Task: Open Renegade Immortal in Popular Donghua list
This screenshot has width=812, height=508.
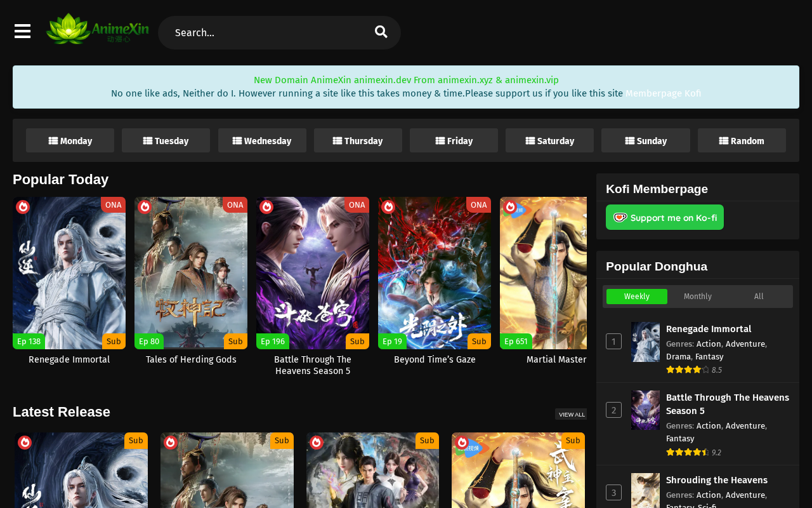Action: (709, 329)
